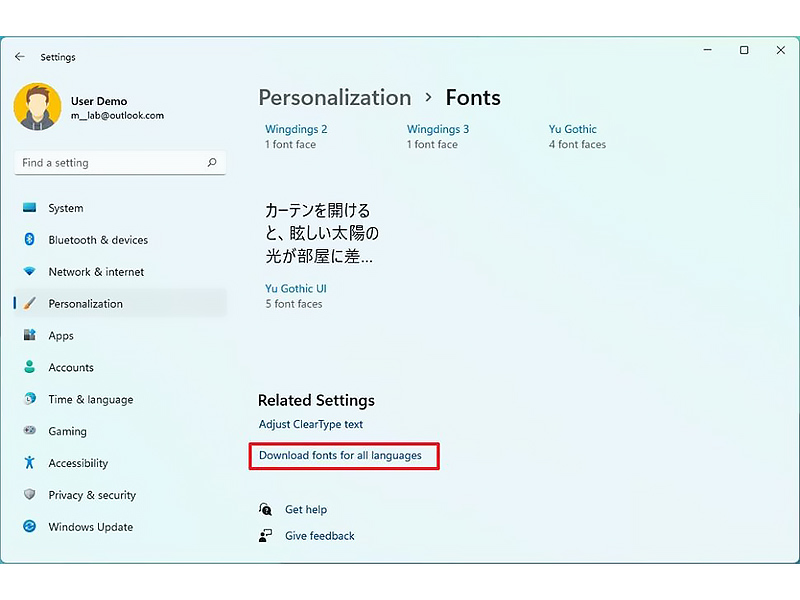Image resolution: width=800 pixels, height=600 pixels.
Task: Click the Apps icon in sidebar
Action: click(30, 335)
